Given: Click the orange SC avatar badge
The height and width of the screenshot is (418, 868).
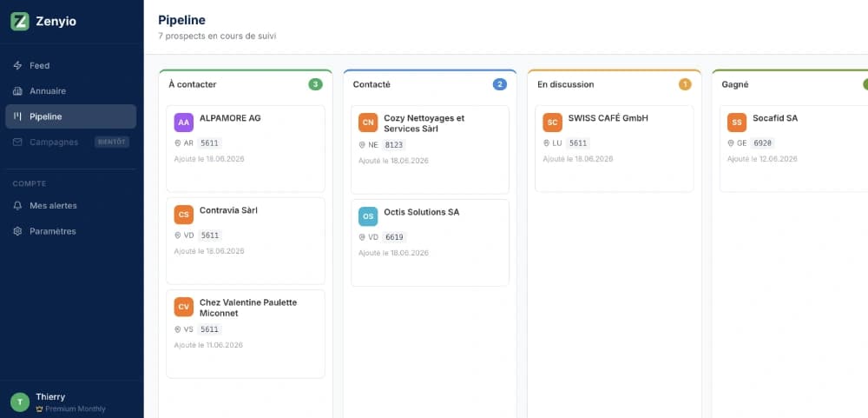Looking at the screenshot, I should point(552,123).
